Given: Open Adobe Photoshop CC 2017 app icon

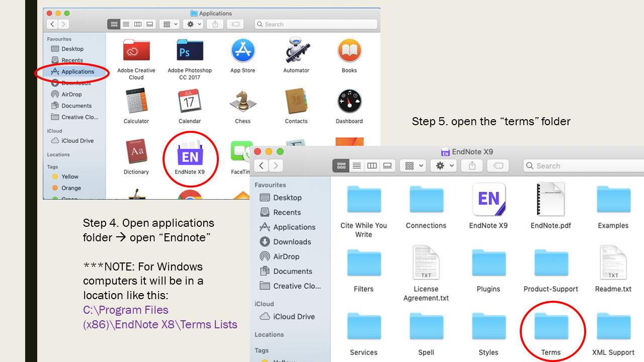Looking at the screenshot, I should [x=190, y=50].
